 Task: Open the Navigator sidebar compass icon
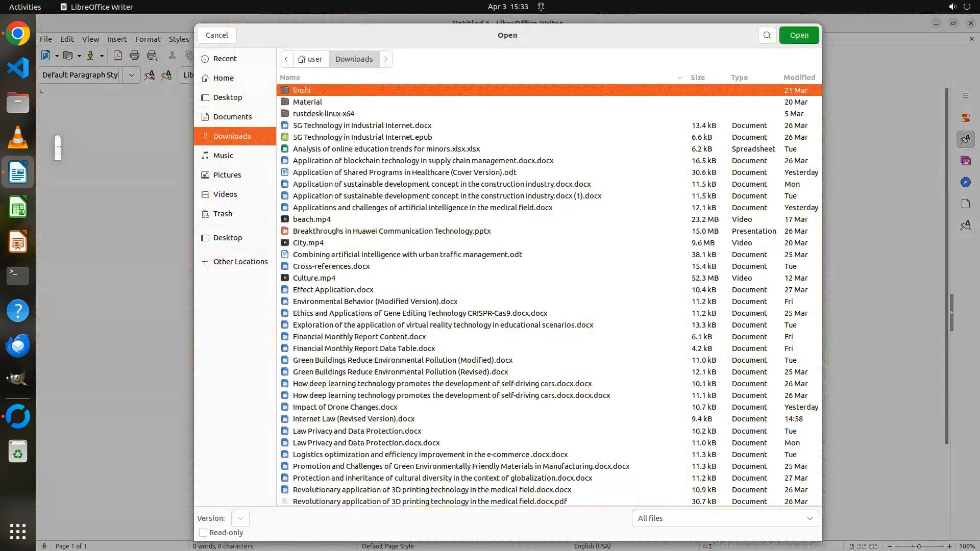point(965,182)
